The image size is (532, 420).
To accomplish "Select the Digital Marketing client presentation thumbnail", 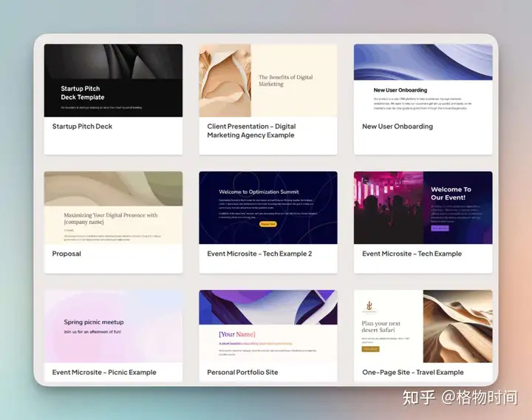I will pos(268,81).
